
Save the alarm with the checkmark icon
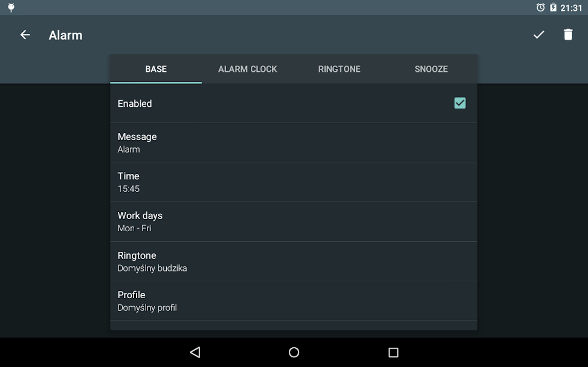(x=538, y=34)
